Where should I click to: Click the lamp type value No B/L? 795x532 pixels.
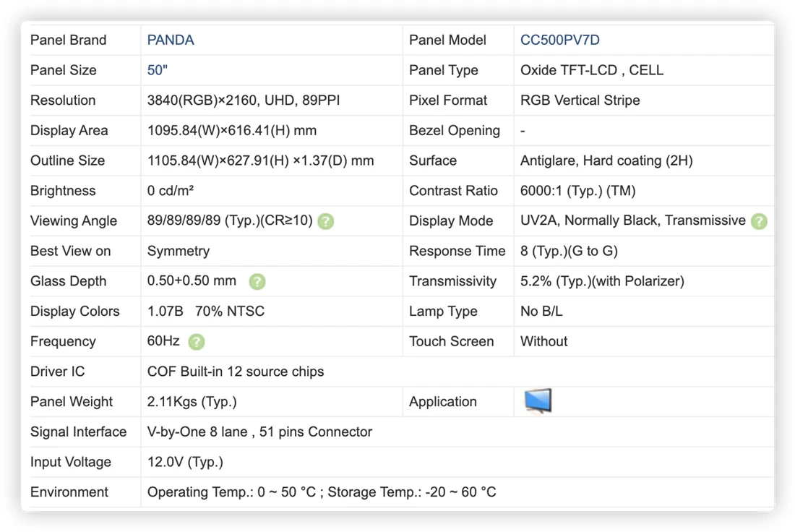click(541, 312)
